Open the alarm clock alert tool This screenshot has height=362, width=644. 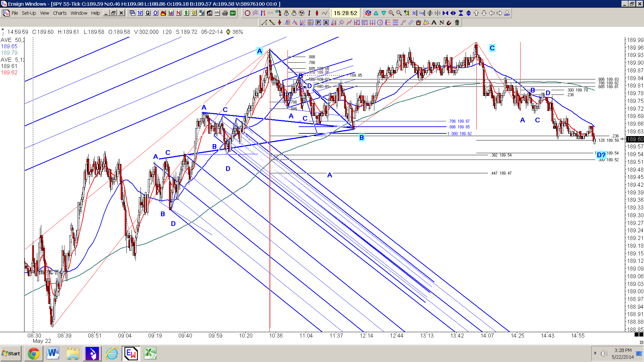coord(418,22)
